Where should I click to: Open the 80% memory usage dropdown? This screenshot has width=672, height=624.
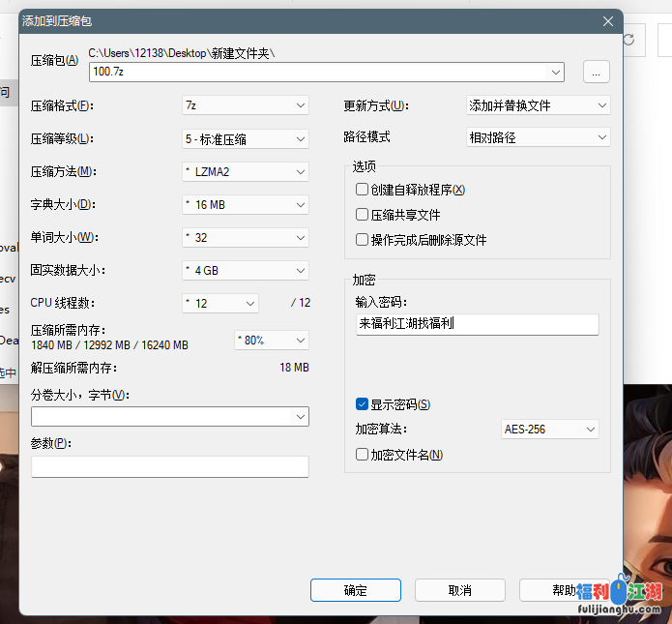click(x=271, y=341)
